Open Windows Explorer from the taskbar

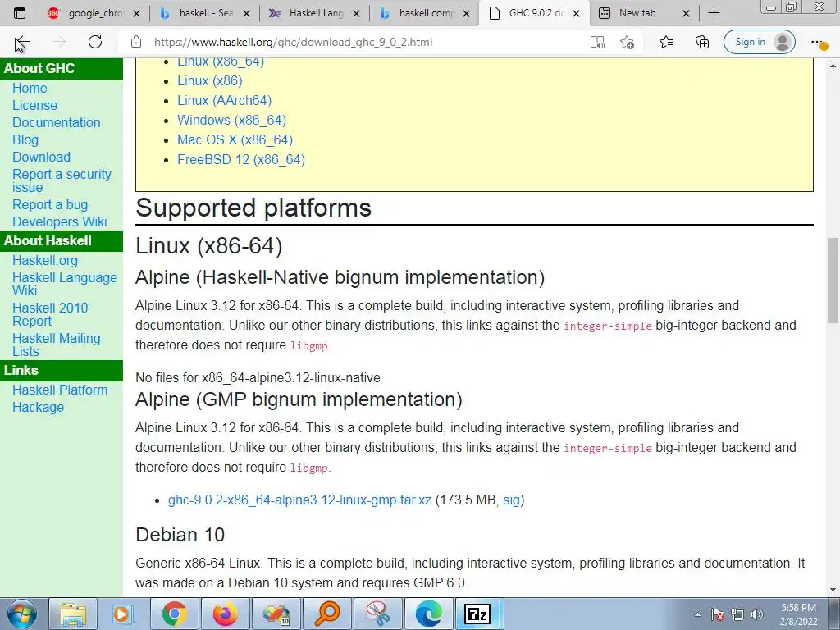coord(73,614)
